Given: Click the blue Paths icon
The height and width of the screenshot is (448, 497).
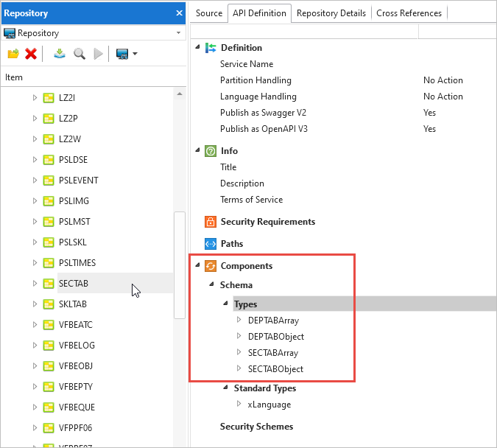Looking at the screenshot, I should [x=211, y=244].
